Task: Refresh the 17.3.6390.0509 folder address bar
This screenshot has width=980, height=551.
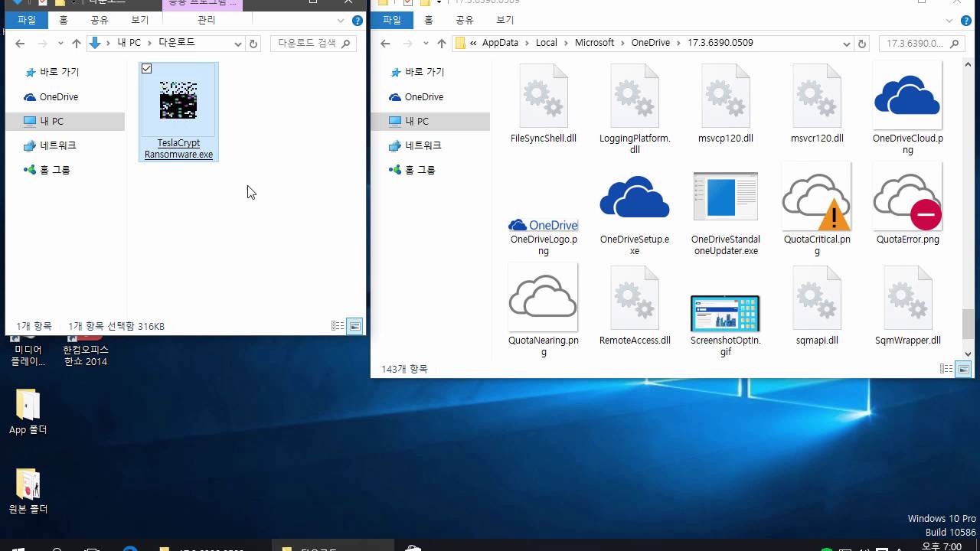Action: (x=863, y=44)
